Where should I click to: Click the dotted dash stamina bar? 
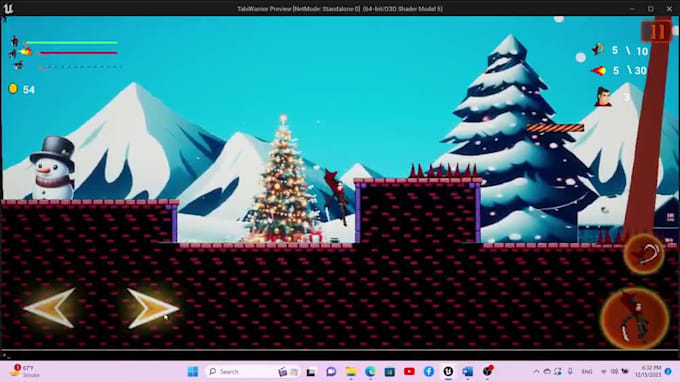pyautogui.click(x=80, y=67)
